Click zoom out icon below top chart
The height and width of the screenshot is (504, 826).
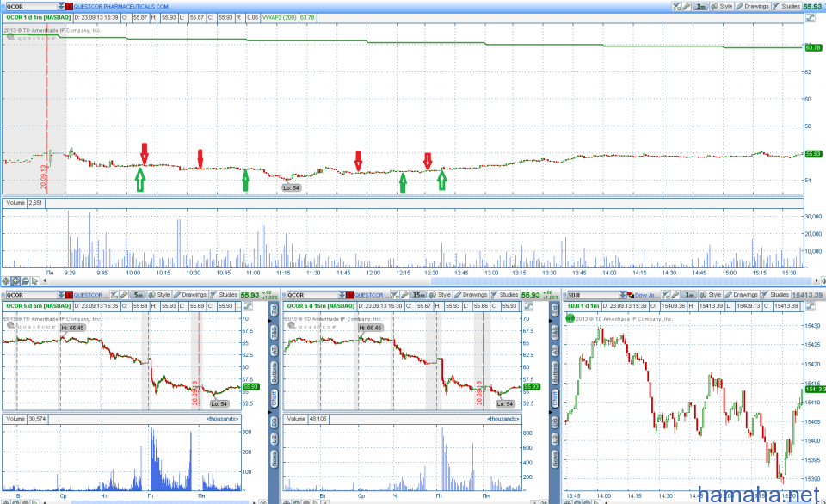click(x=25, y=280)
